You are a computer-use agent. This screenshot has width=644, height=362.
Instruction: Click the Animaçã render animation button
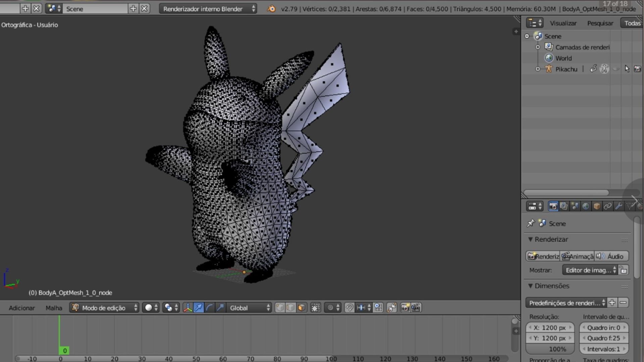pyautogui.click(x=577, y=256)
